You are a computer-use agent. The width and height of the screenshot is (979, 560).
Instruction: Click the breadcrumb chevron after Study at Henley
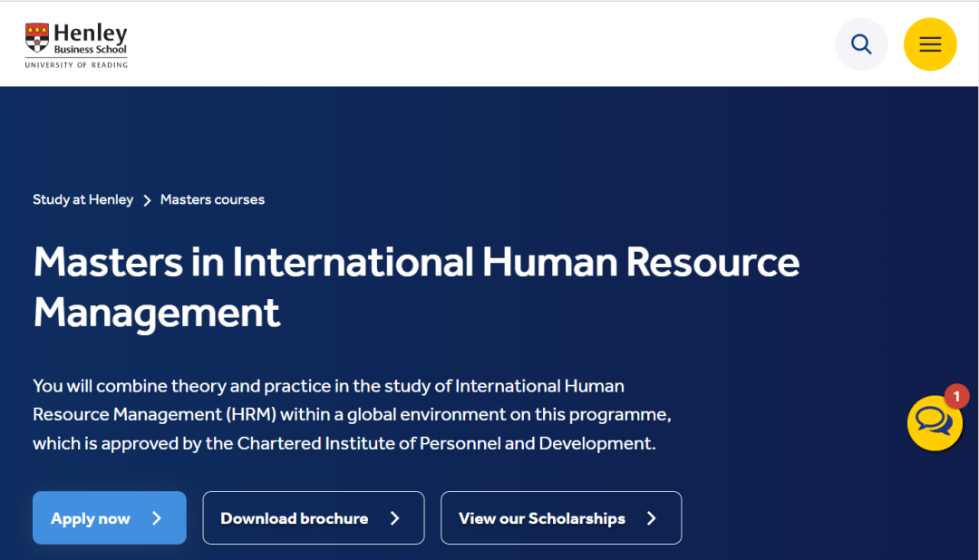pos(147,200)
